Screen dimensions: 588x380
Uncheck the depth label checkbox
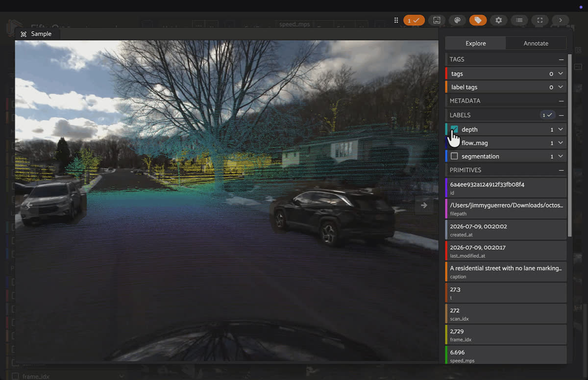coord(454,129)
